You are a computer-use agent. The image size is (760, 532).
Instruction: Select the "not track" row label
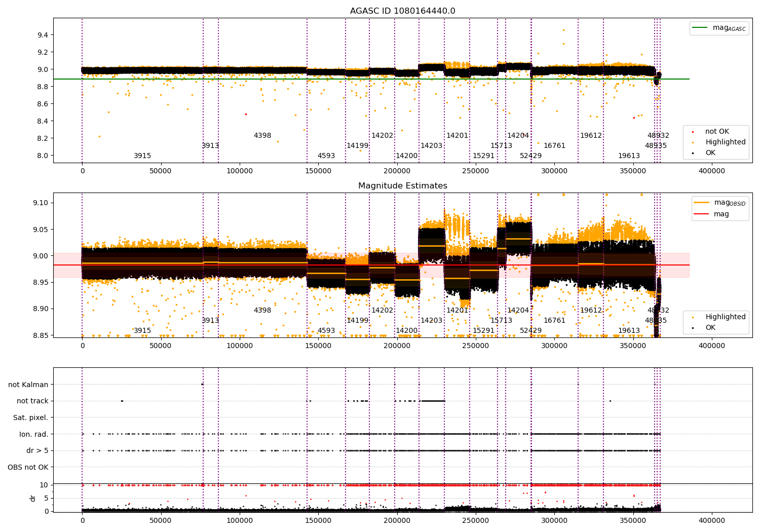(x=32, y=401)
